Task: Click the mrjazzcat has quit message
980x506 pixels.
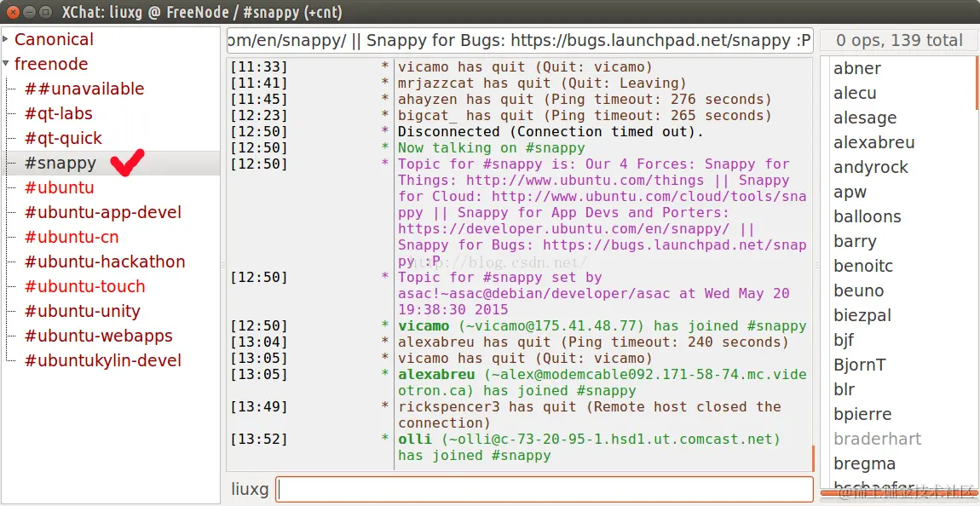Action: click(542, 83)
